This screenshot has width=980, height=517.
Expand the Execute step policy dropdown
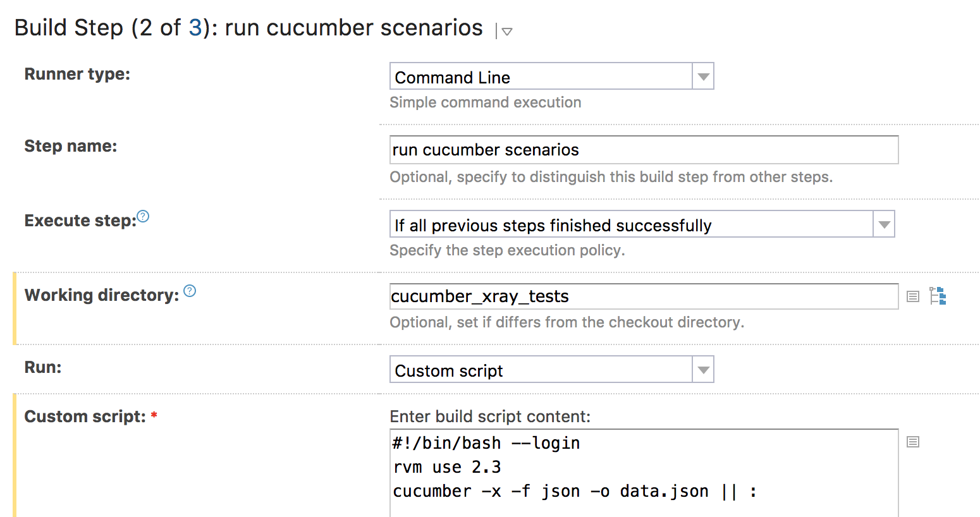pyautogui.click(x=642, y=224)
